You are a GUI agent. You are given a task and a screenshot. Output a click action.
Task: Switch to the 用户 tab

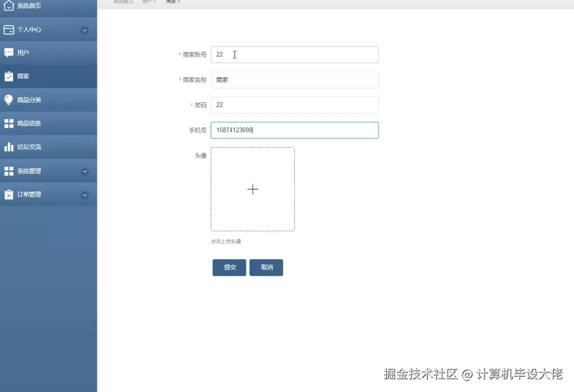[x=146, y=1]
